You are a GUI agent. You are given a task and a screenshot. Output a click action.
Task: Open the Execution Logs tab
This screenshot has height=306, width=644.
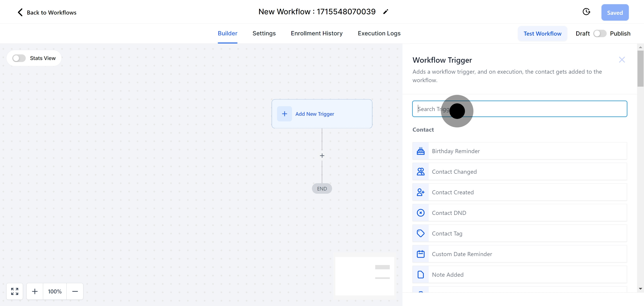click(x=379, y=33)
